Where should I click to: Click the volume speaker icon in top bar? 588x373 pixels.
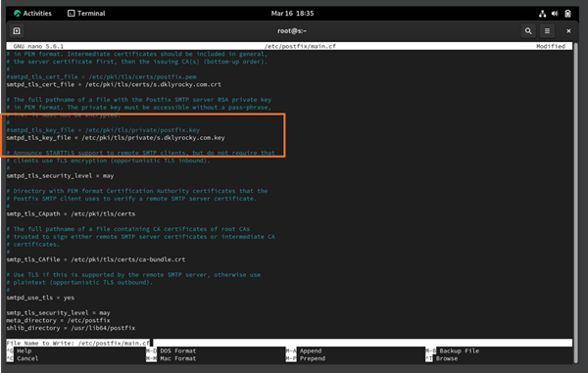point(555,14)
